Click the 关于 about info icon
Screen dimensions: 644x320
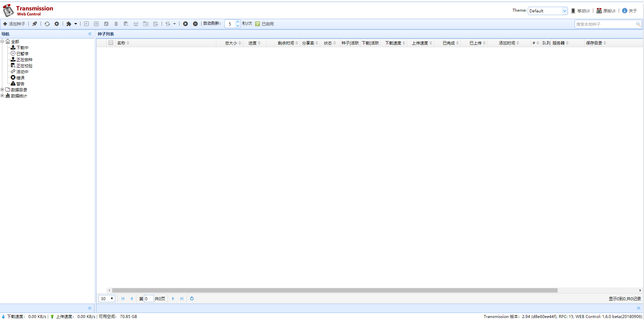coord(625,11)
